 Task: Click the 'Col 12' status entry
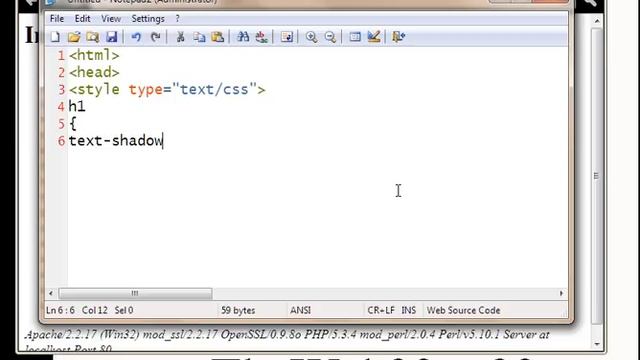(95, 310)
